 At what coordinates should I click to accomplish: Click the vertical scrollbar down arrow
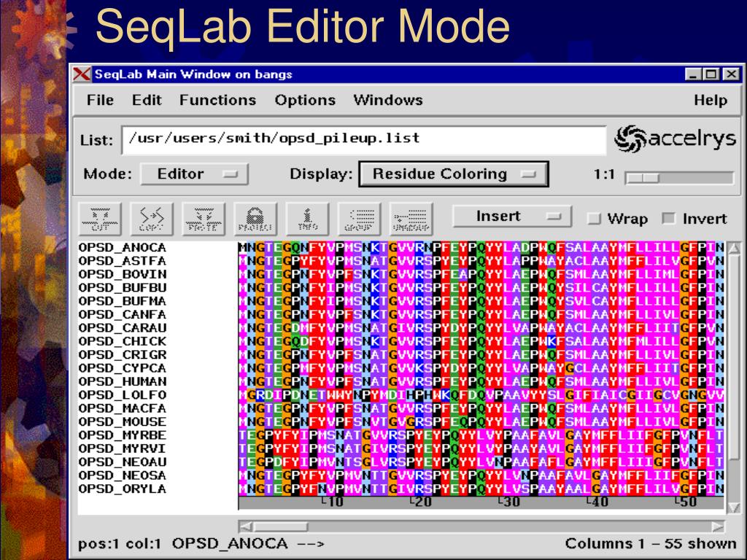734,507
